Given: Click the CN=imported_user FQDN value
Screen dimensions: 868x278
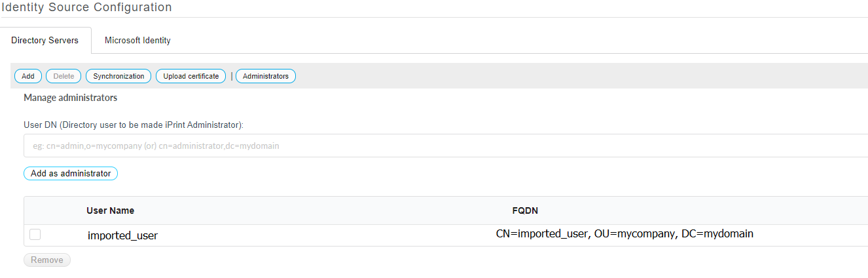Looking at the screenshot, I should [624, 233].
